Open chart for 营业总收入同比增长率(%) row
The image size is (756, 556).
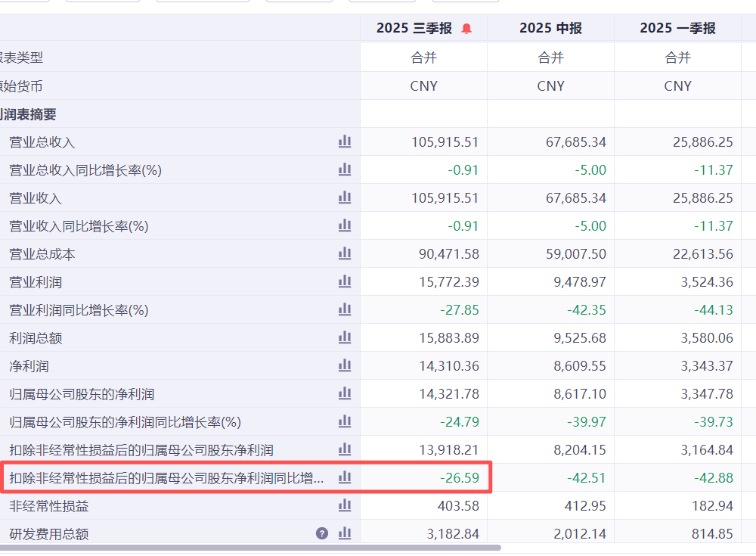[x=345, y=169]
